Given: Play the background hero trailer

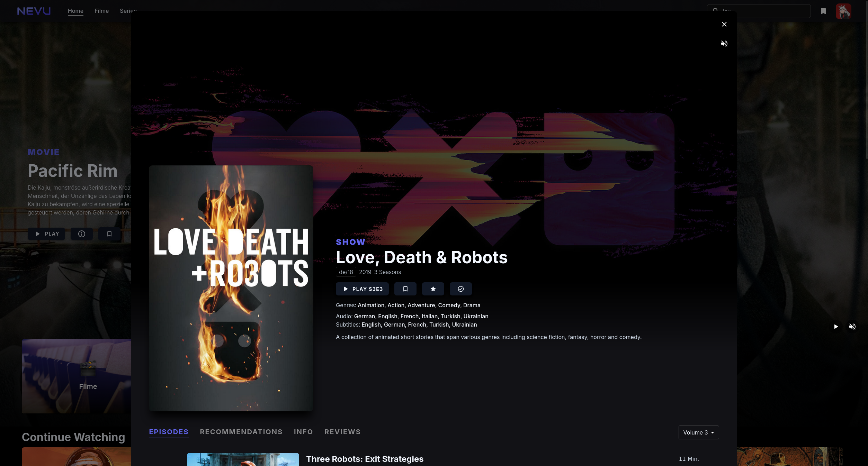Looking at the screenshot, I should tap(836, 327).
